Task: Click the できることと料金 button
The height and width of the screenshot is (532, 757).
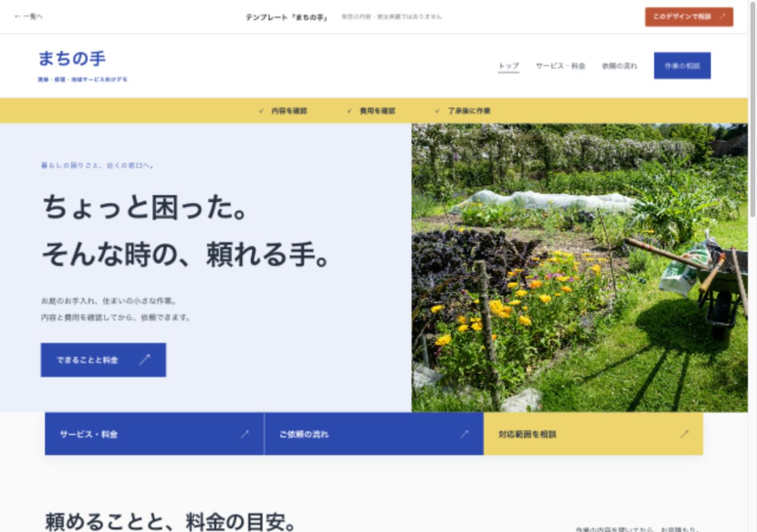Action: pos(103,360)
